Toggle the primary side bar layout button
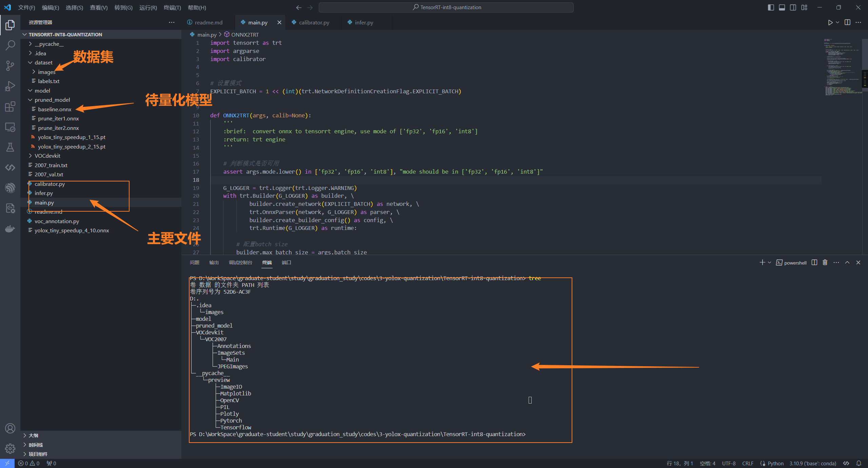This screenshot has height=468, width=868. coord(771,7)
